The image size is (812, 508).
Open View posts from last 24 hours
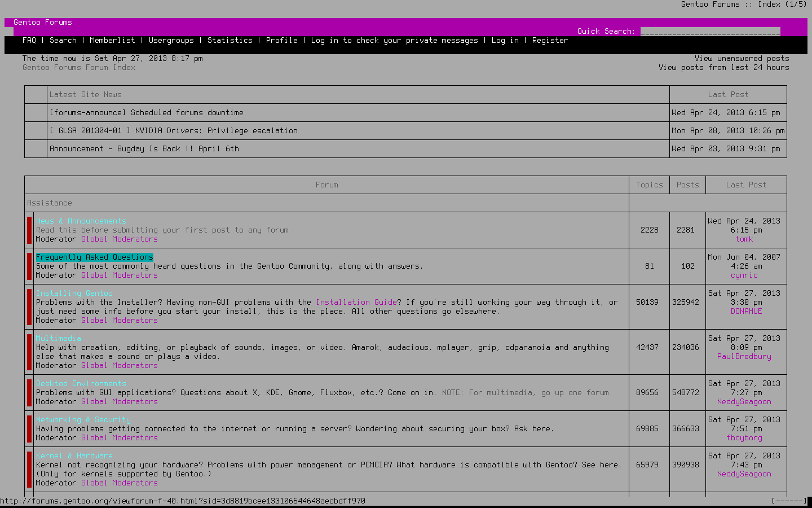(724, 67)
